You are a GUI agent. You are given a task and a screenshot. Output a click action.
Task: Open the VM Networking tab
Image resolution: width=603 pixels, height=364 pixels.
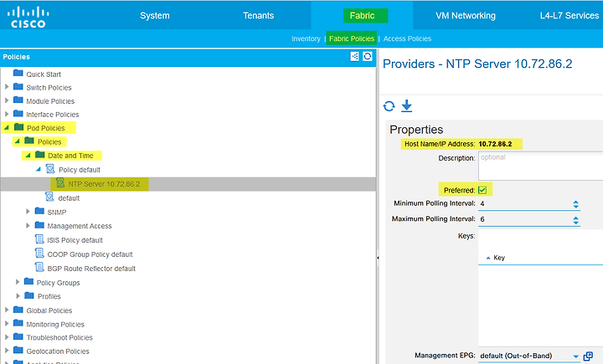(466, 15)
